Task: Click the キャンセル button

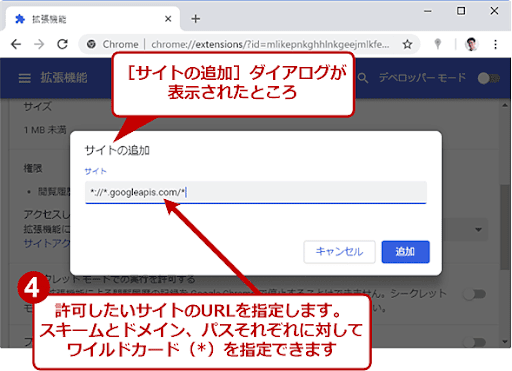Action: tap(339, 252)
